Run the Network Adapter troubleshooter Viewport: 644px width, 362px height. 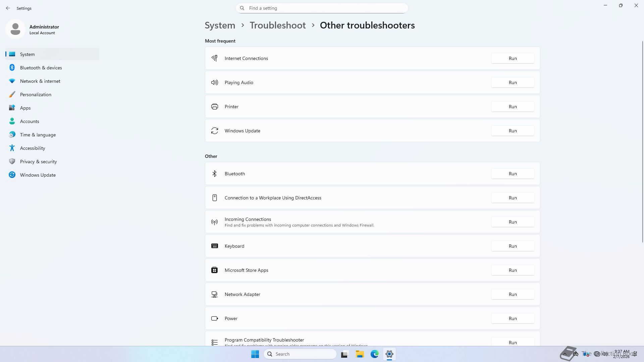pyautogui.click(x=513, y=294)
